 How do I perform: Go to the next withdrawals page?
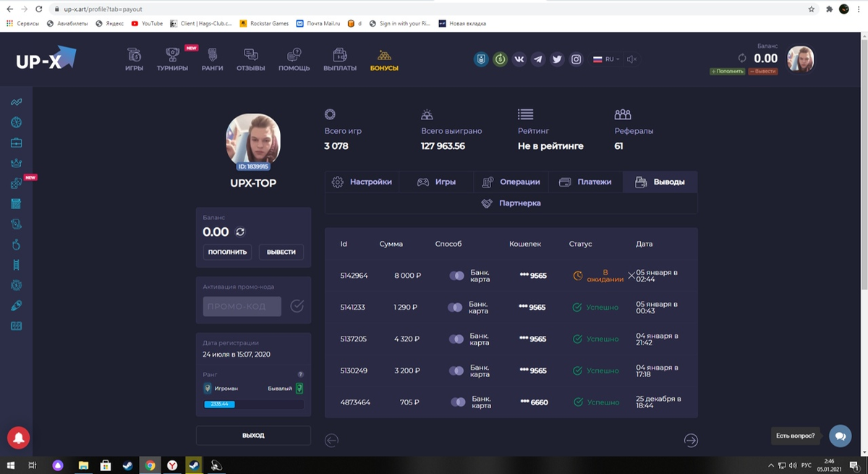691,440
